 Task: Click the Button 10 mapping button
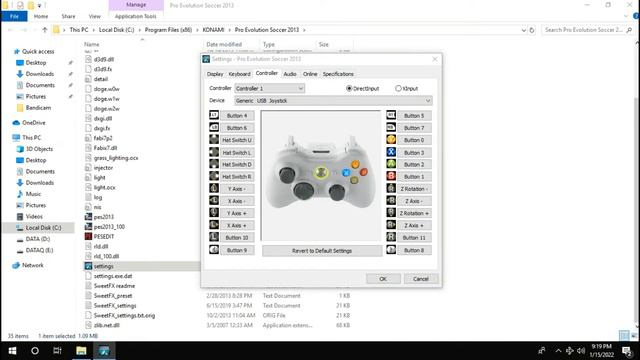point(237,237)
